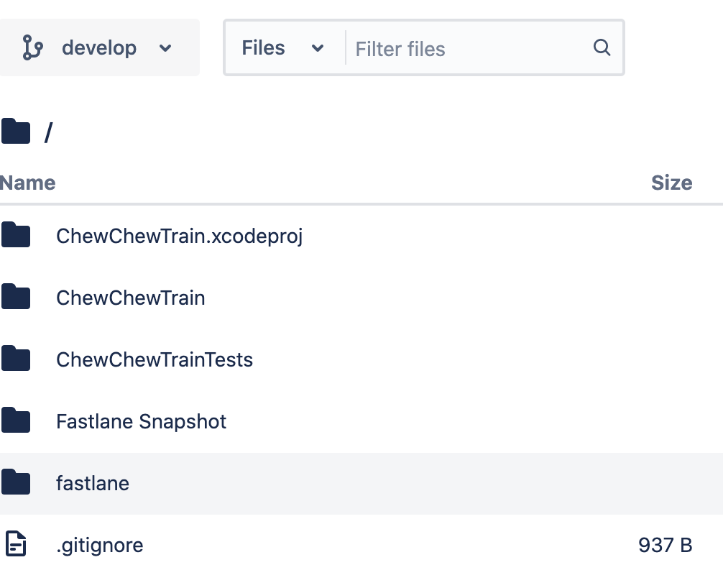Click folder icon next to ChewChewTrain
Screen dimensions: 723x588
coord(16,297)
